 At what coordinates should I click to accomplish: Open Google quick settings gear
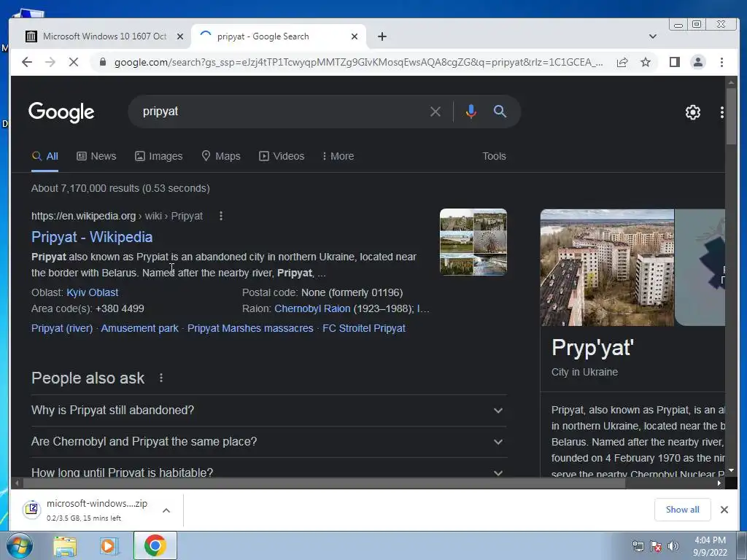coord(693,112)
